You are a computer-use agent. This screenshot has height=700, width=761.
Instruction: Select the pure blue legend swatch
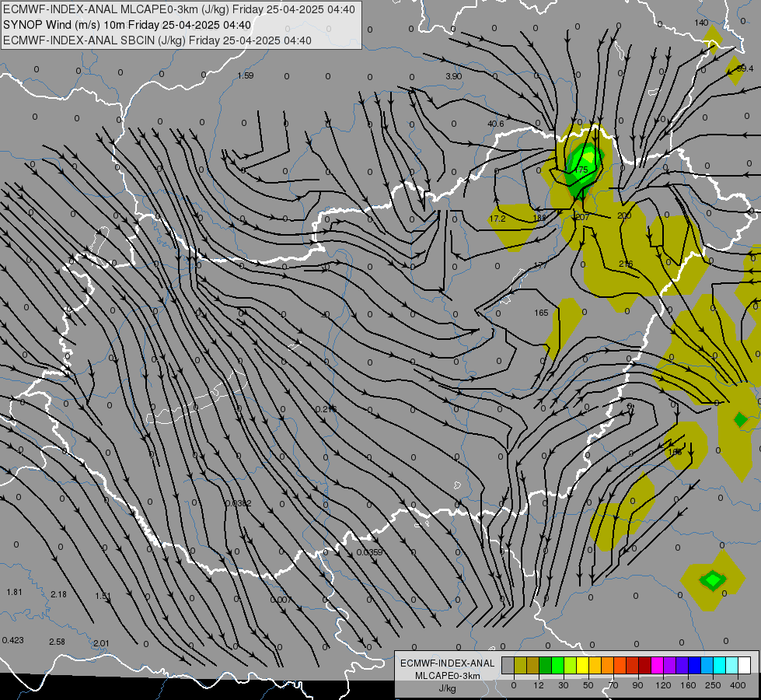694,665
